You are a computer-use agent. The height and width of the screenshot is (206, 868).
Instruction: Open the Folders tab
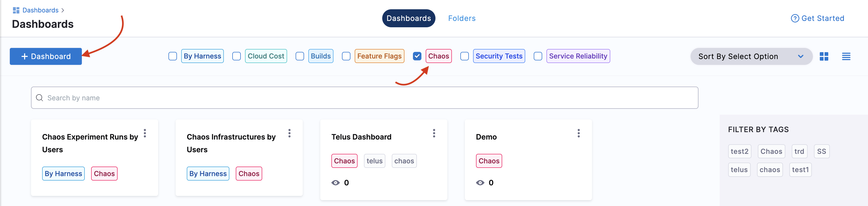[x=462, y=19]
